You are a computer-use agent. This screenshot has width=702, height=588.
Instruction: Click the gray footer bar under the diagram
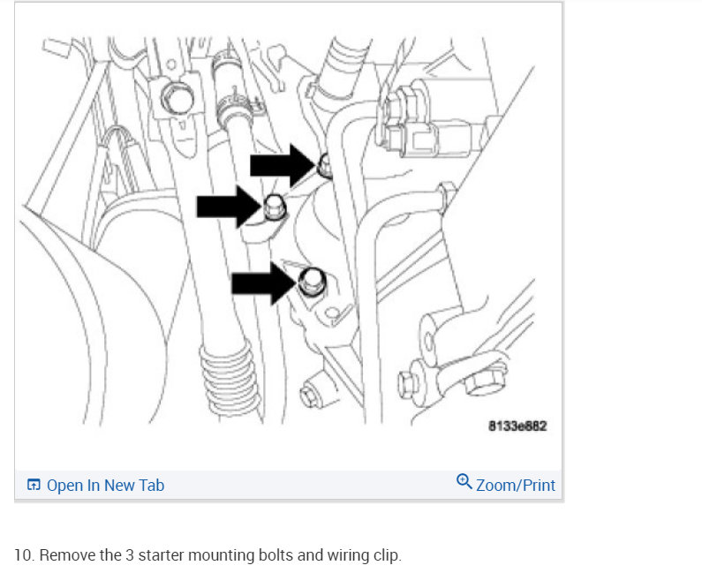[x=289, y=485]
